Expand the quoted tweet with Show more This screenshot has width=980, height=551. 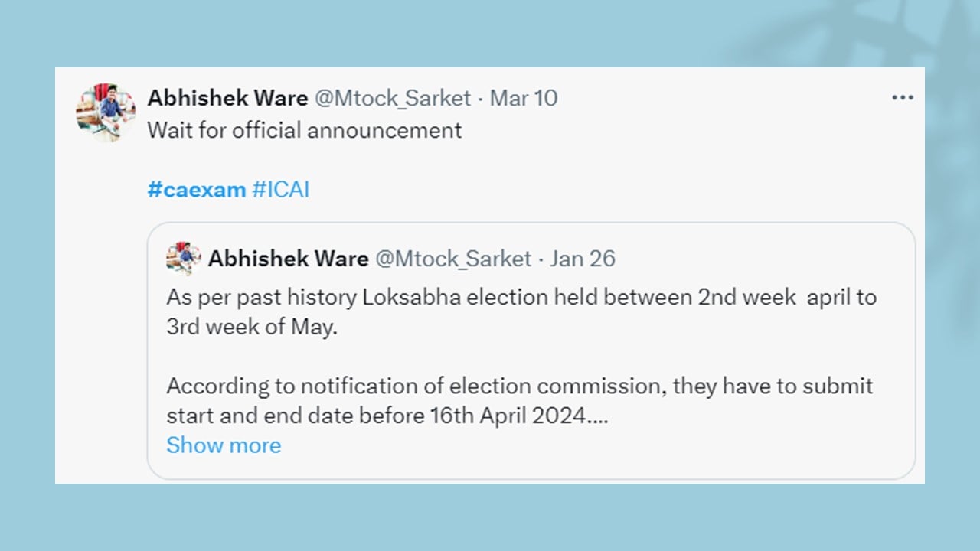tap(224, 445)
